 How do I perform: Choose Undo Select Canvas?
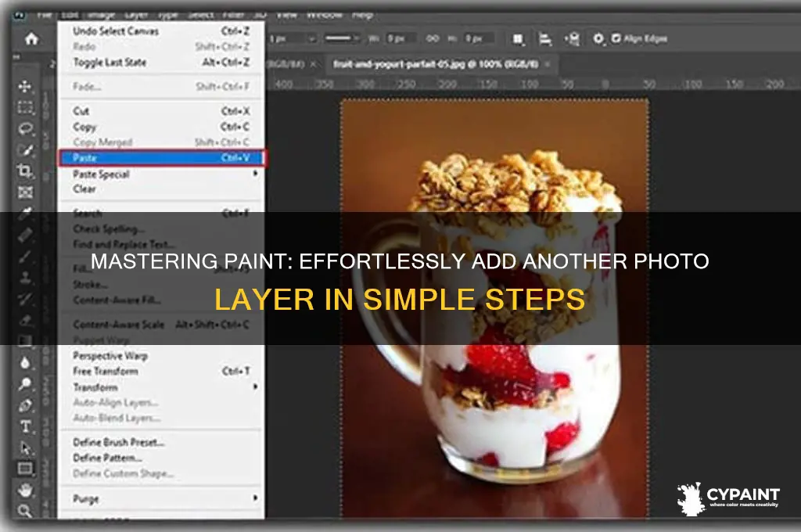click(161, 31)
